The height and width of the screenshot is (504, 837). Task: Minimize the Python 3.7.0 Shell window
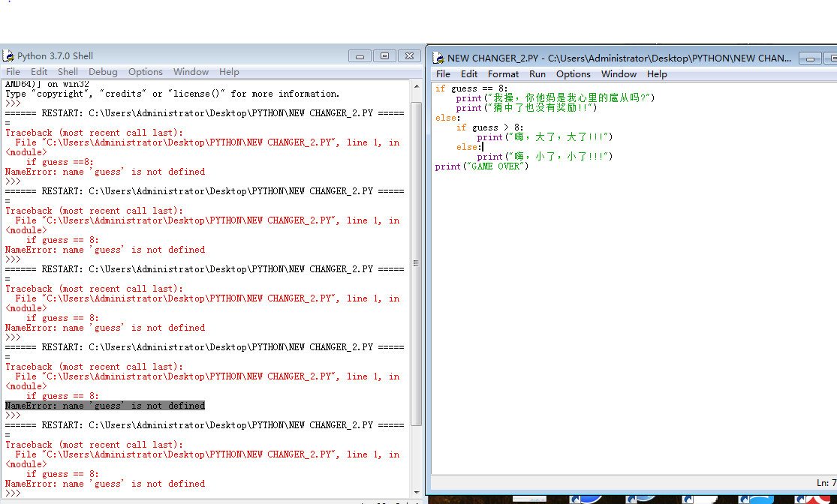click(x=360, y=56)
